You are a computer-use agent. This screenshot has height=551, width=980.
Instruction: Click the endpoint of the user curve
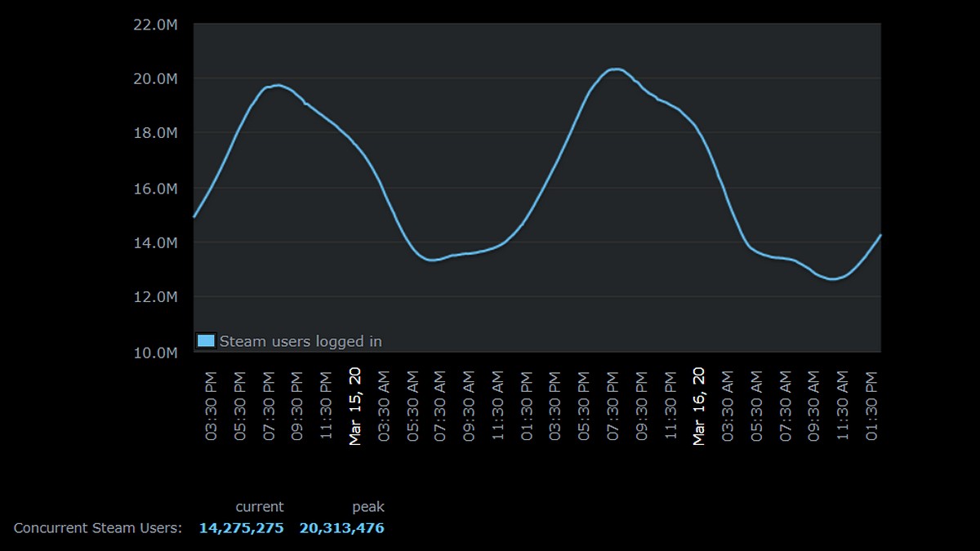point(880,234)
